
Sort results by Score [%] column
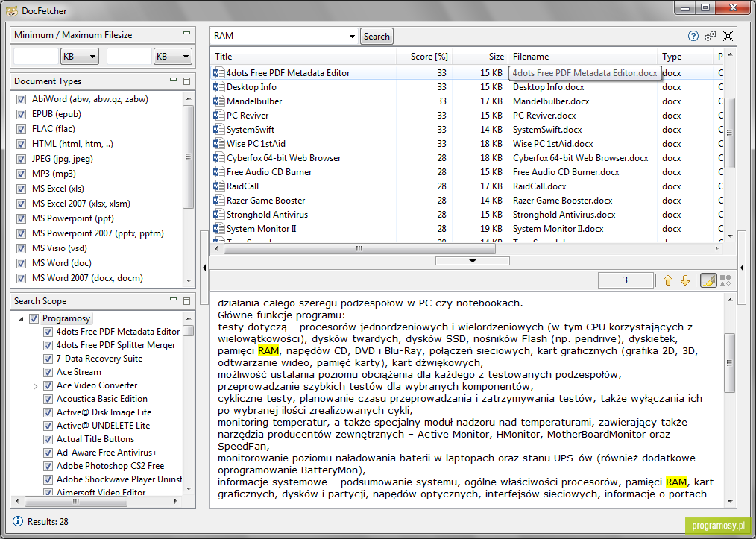click(423, 57)
